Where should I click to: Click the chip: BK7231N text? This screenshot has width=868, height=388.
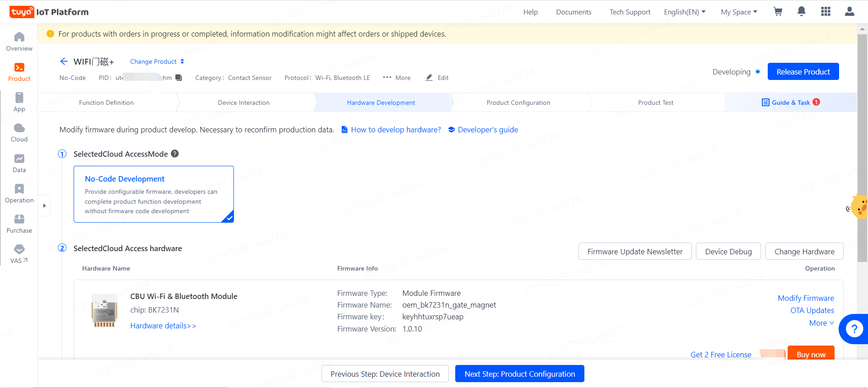[154, 310]
